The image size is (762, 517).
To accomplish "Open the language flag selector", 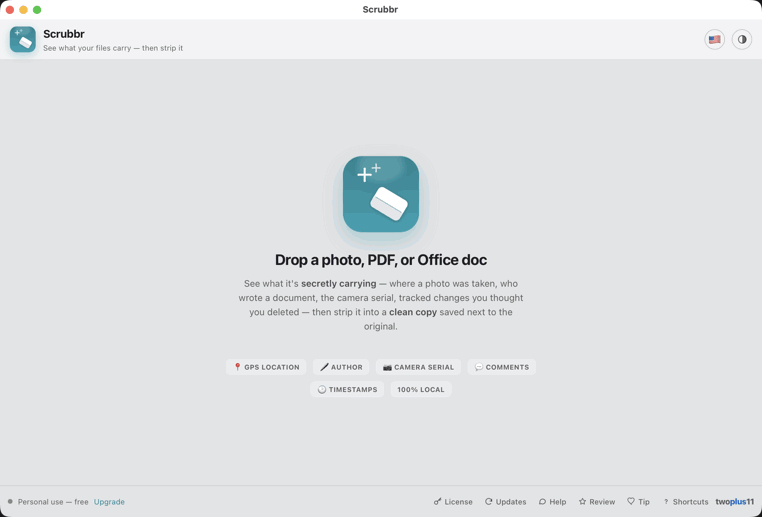I will pyautogui.click(x=714, y=39).
